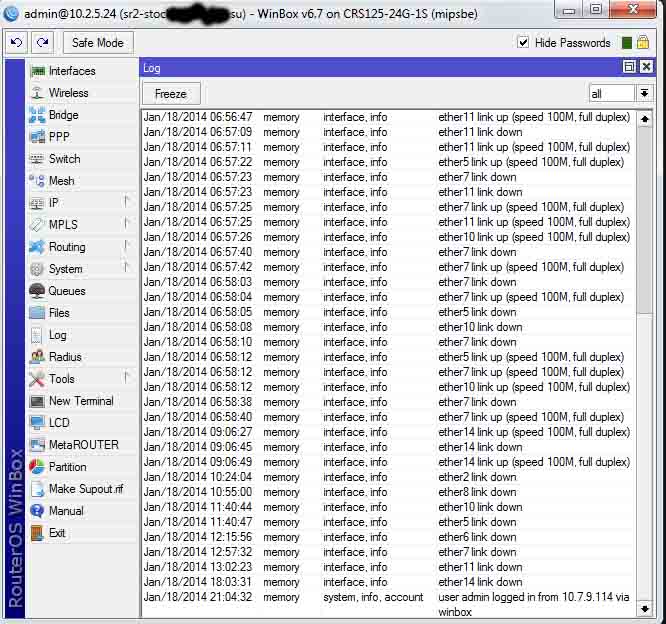Expand the IP submenu

tap(126, 203)
